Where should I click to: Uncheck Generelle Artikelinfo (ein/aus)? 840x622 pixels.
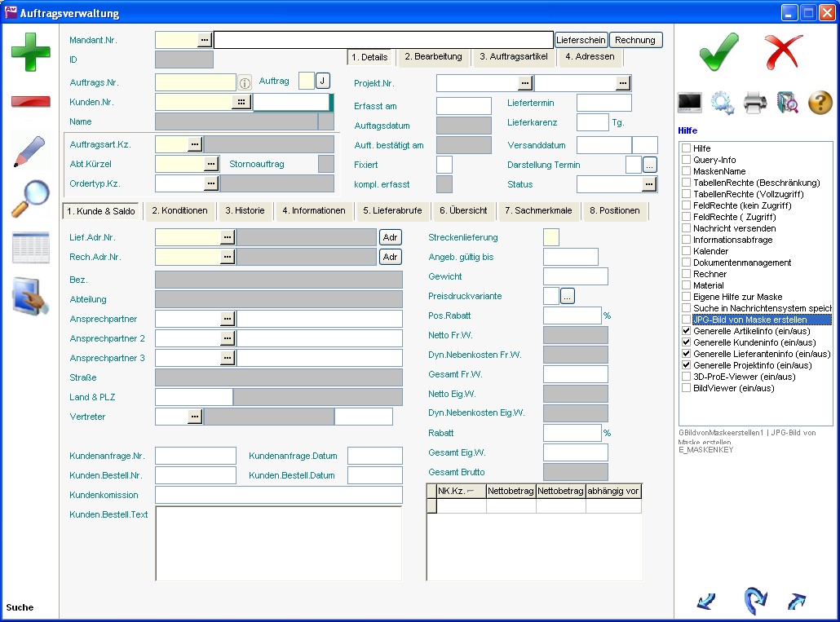[x=686, y=332]
